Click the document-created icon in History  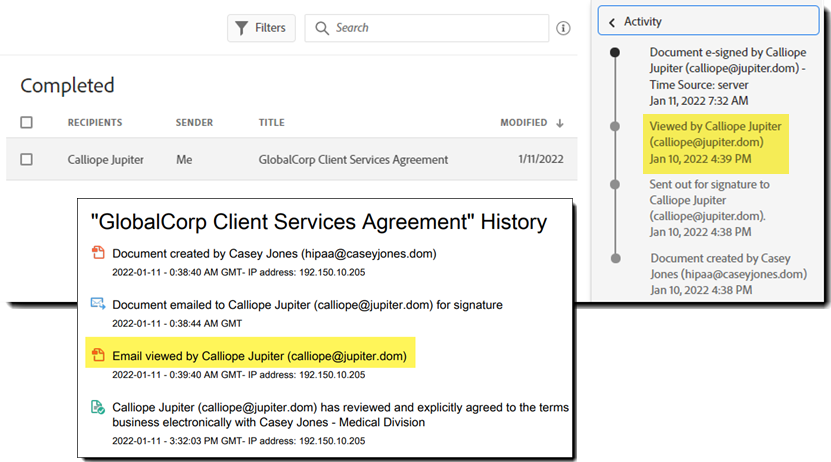point(98,253)
